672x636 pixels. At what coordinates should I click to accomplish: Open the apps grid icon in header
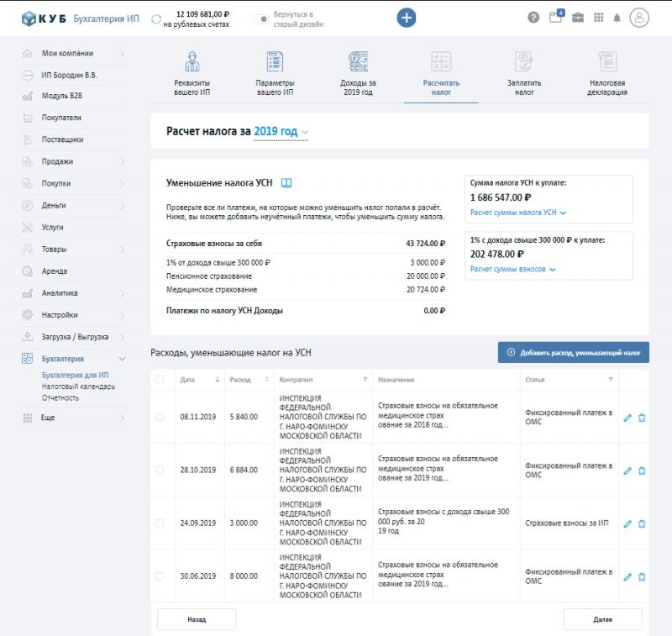point(598,18)
